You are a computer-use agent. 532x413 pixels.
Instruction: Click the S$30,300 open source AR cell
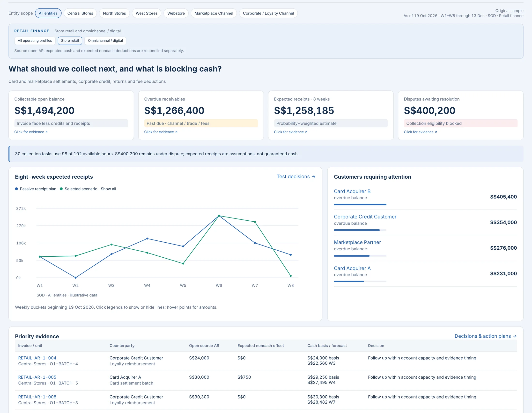(x=199, y=397)
